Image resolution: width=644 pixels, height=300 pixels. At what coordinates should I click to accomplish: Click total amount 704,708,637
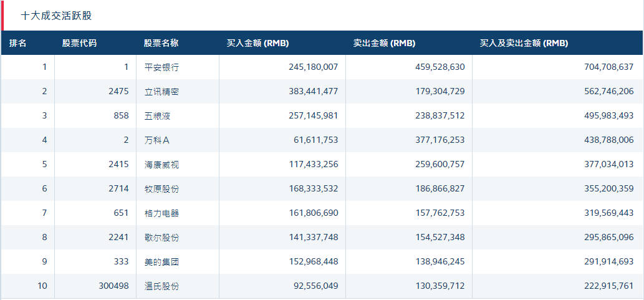[608, 67]
